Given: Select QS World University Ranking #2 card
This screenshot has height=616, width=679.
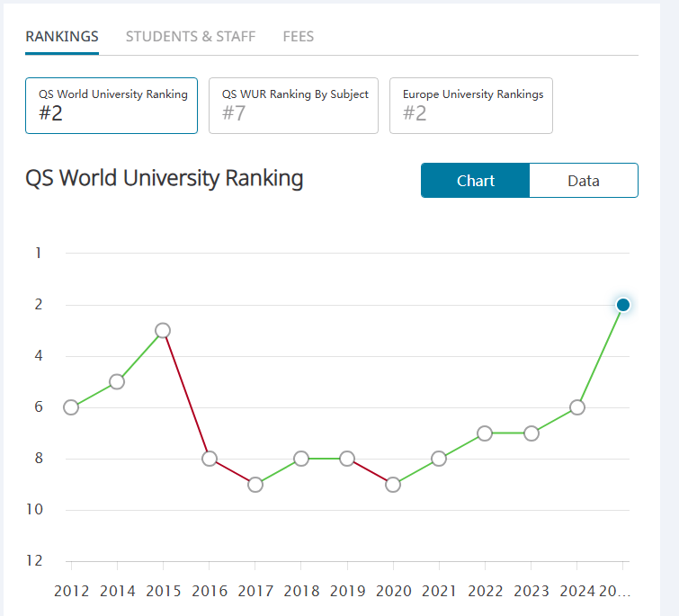Looking at the screenshot, I should 112,105.
